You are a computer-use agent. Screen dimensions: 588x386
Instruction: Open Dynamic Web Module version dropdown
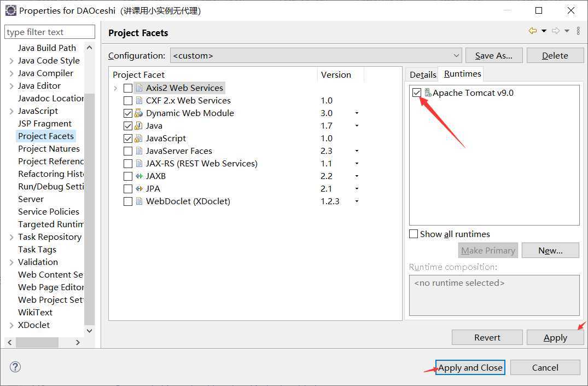click(357, 113)
